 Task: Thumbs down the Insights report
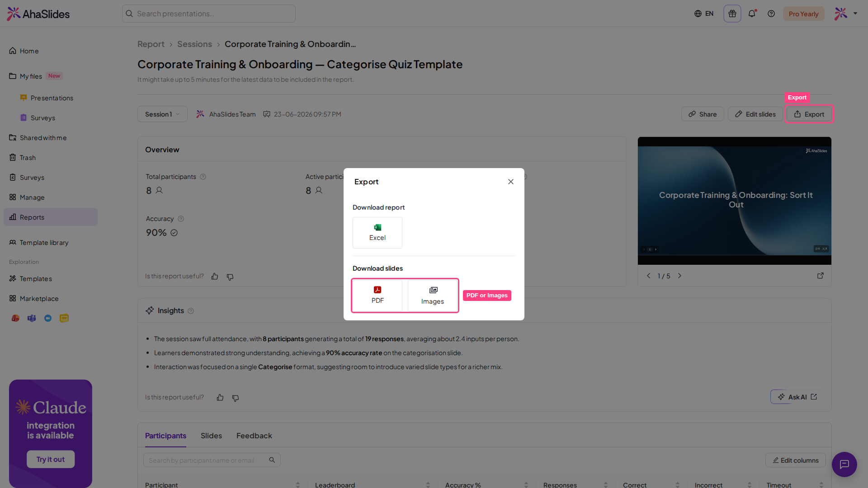point(236,398)
